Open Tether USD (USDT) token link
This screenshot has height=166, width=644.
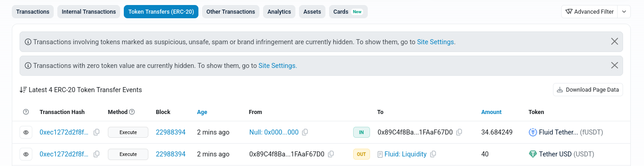(567, 154)
